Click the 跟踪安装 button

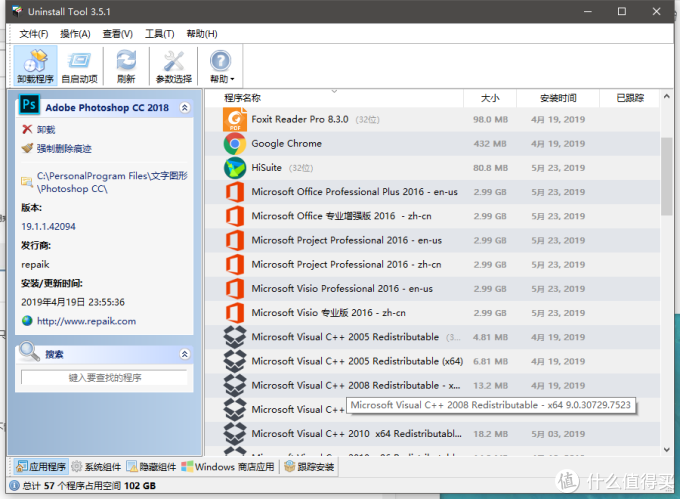pos(309,466)
